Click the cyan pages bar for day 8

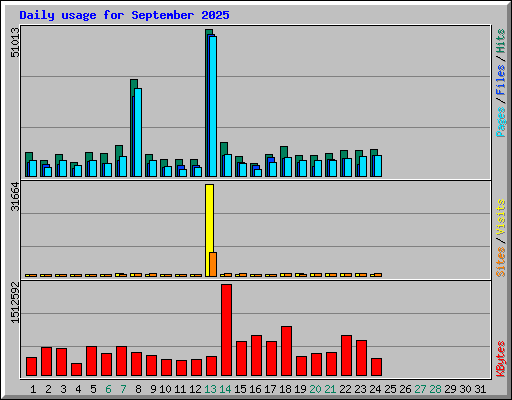(138, 132)
